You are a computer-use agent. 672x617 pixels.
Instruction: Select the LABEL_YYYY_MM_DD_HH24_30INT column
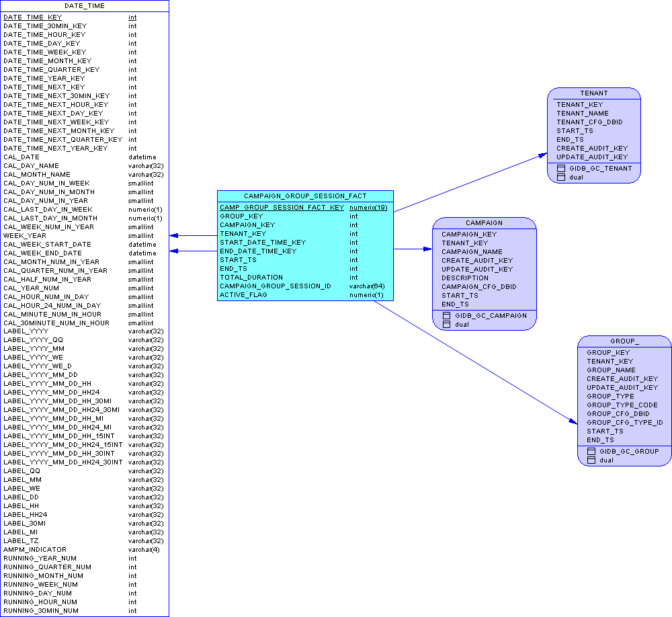coord(63,462)
